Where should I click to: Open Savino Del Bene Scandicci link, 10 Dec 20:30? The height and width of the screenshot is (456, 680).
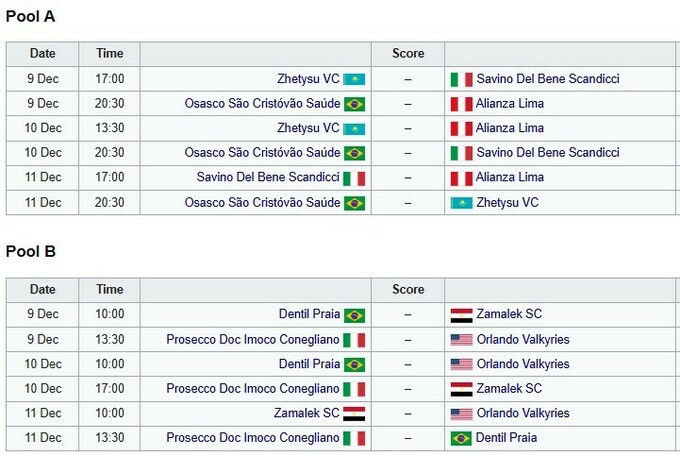coord(548,153)
